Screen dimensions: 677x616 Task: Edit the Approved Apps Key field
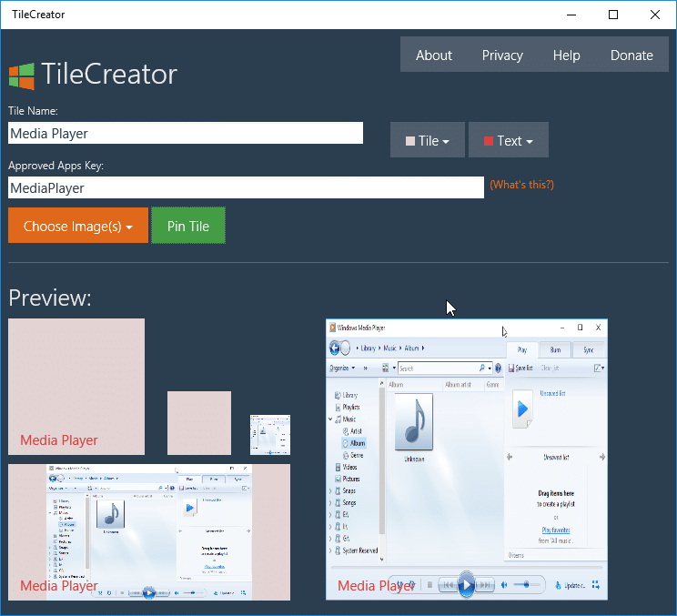(246, 187)
